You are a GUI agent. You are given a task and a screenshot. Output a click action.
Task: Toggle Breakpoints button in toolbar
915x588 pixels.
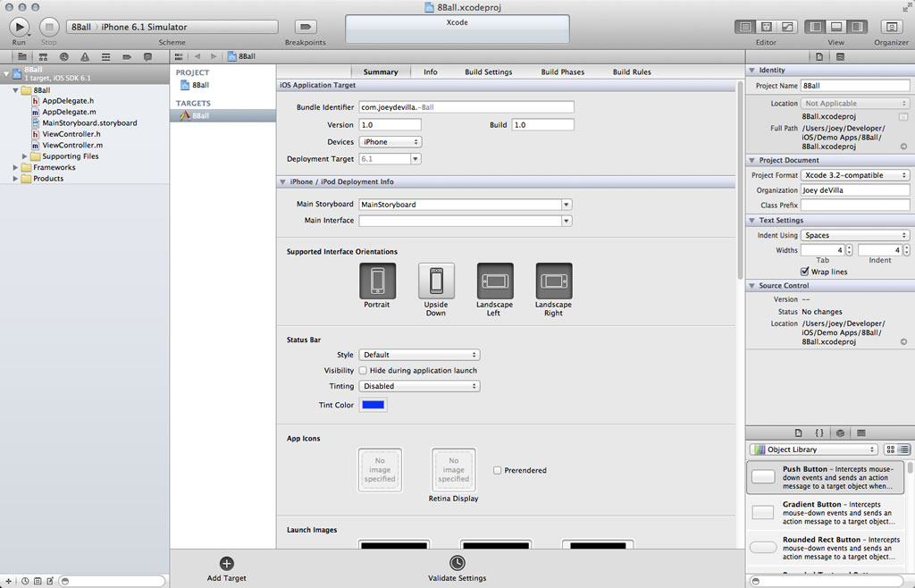[306, 27]
